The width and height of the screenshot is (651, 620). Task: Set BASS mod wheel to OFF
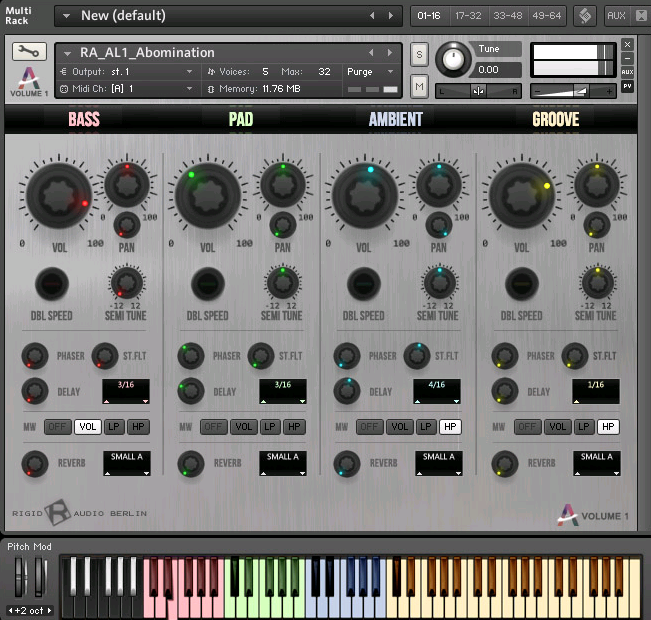point(57,427)
